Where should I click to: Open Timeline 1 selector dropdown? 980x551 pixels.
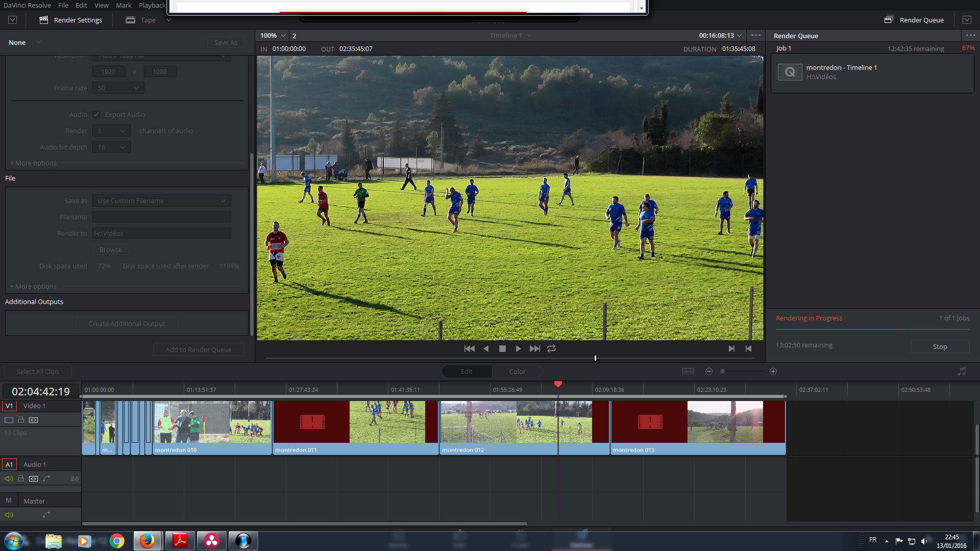coord(510,35)
